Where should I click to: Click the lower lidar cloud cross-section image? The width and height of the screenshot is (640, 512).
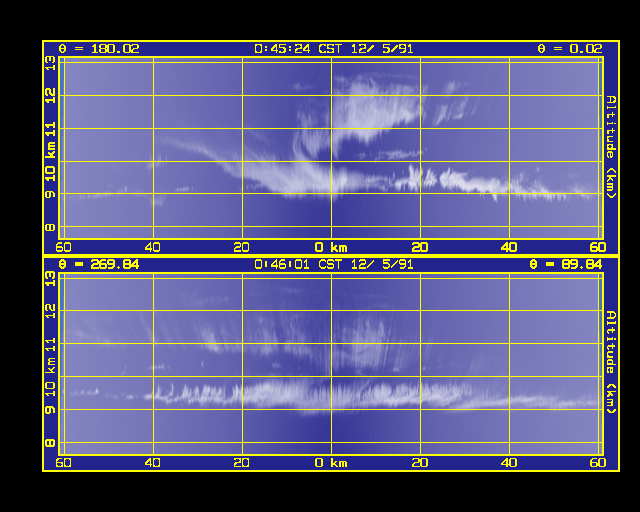click(331, 364)
